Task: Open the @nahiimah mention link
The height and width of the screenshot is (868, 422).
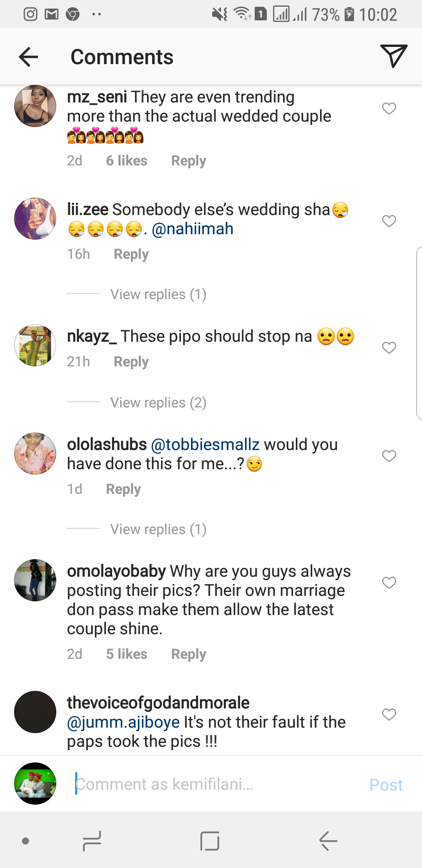Action: click(192, 229)
